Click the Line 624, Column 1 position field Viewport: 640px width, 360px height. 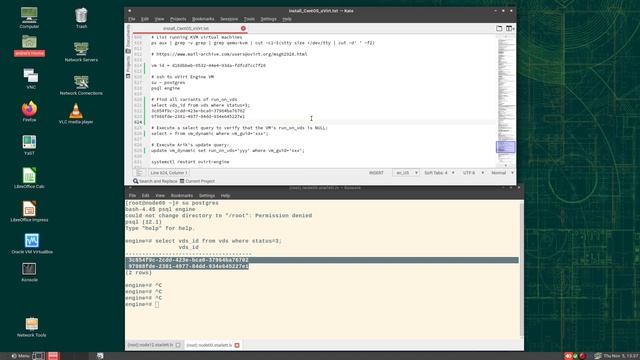tap(169, 173)
